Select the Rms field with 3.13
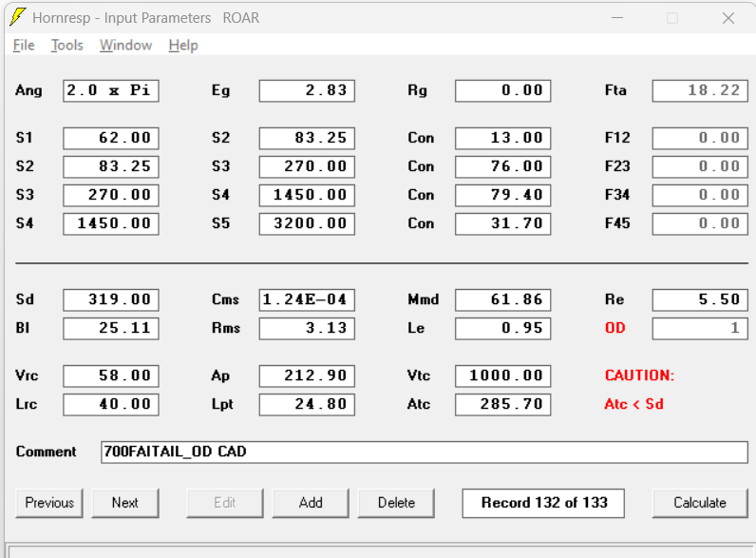 click(307, 328)
